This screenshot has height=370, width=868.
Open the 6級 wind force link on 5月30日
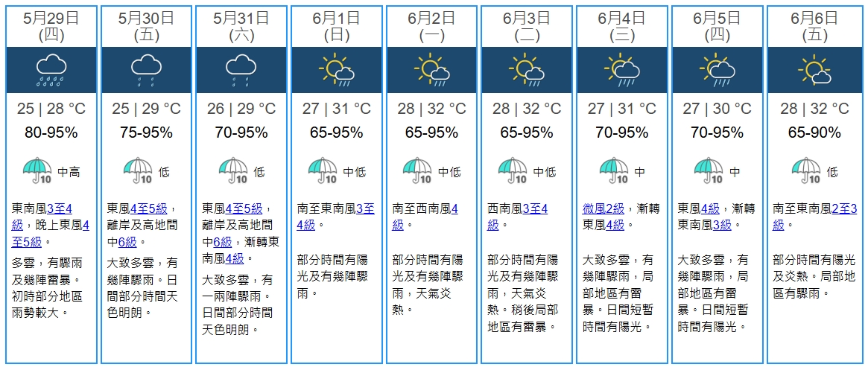[127, 241]
